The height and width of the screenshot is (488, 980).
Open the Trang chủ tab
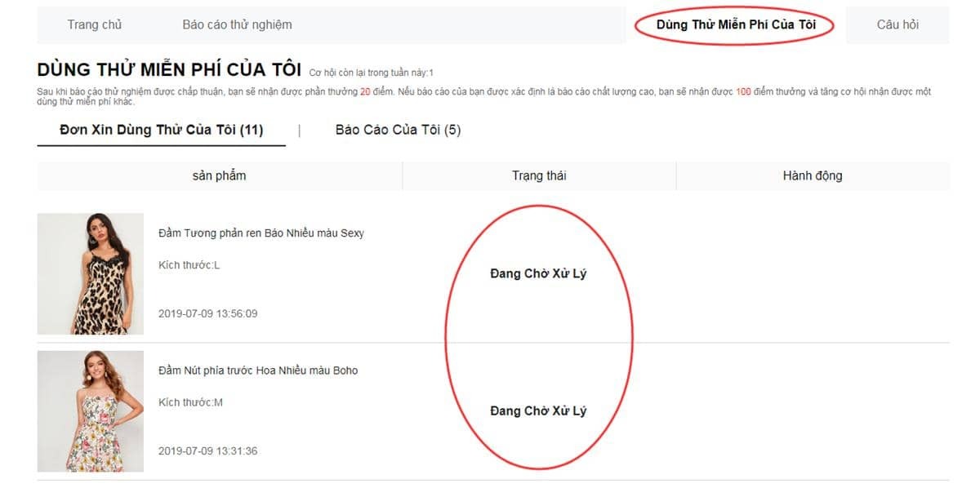[95, 24]
